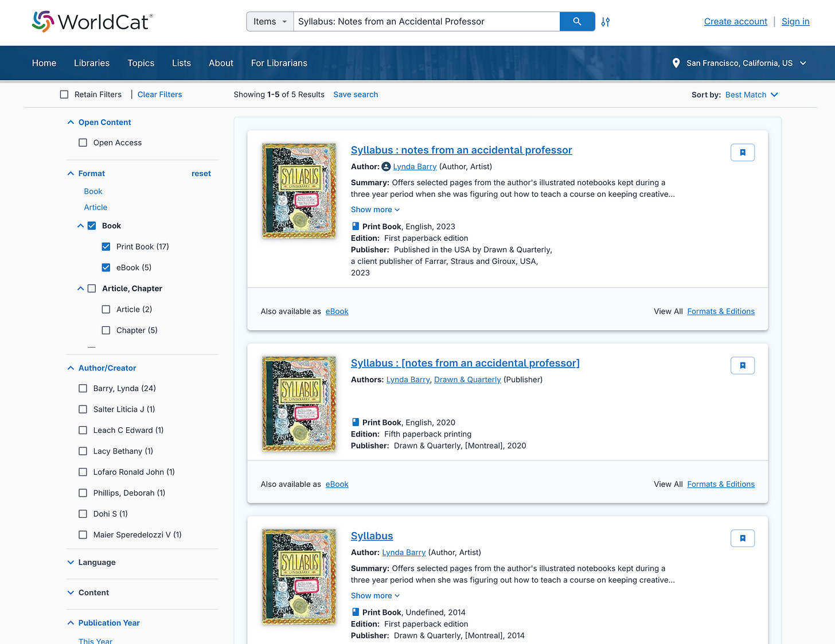Open the Lists nav item

(x=181, y=63)
